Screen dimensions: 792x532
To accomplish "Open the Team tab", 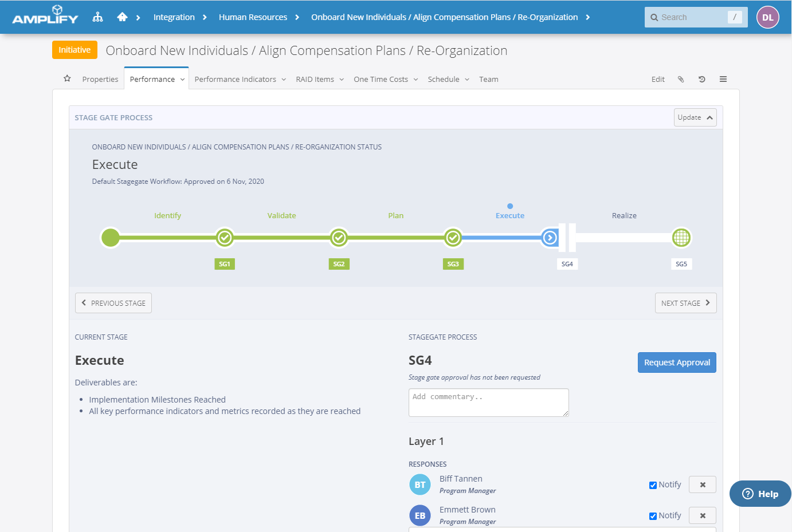I will coord(489,79).
